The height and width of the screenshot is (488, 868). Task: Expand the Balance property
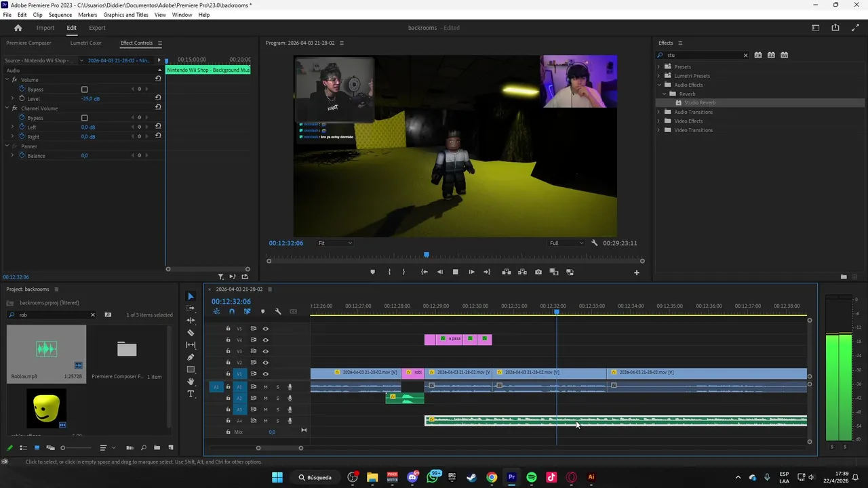[12, 156]
